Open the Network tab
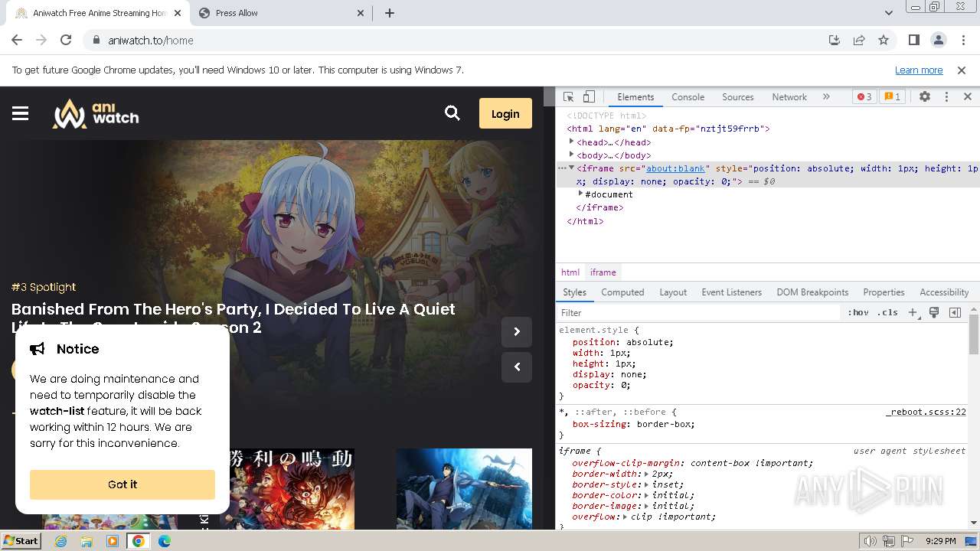Screen dimensions: 980x551 pos(789,97)
